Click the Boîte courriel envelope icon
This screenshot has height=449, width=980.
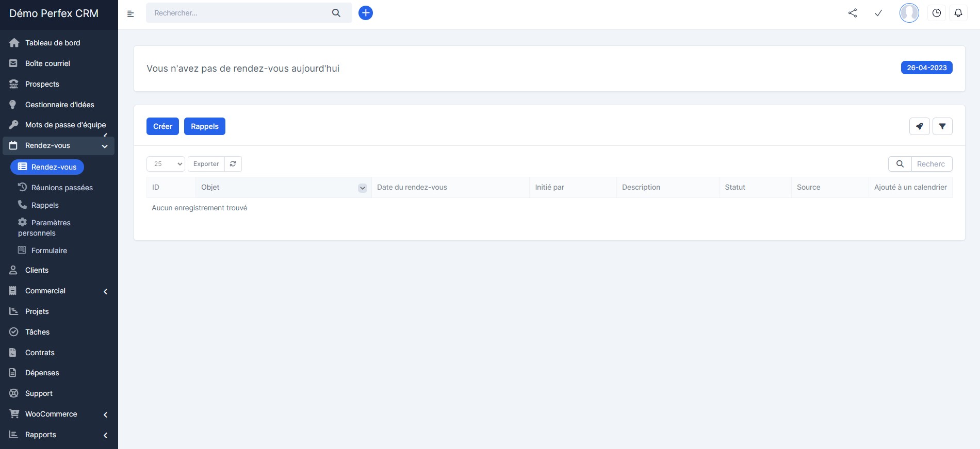pyautogui.click(x=13, y=63)
